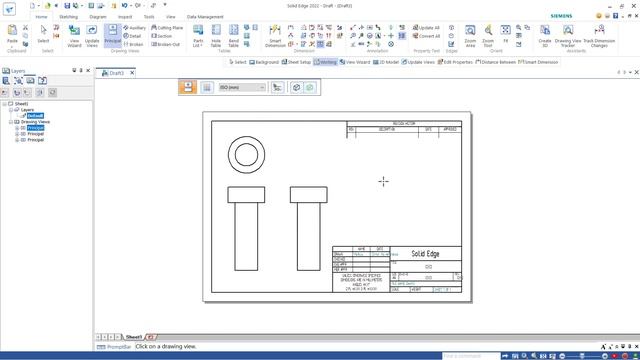The image size is (640, 360).
Task: Click the Cut scissors icon
Action: click(x=25, y=27)
